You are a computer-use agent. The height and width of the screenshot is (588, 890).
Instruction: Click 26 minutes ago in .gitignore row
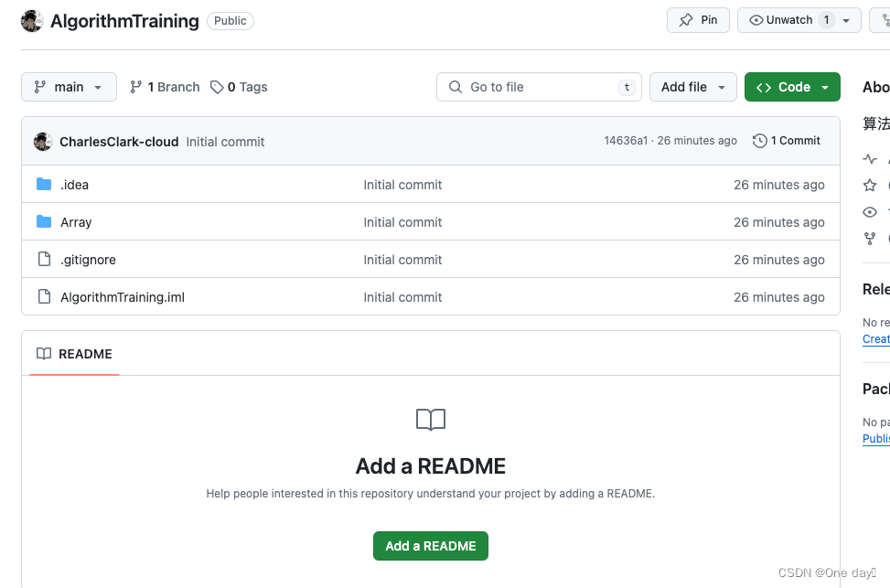(x=778, y=260)
